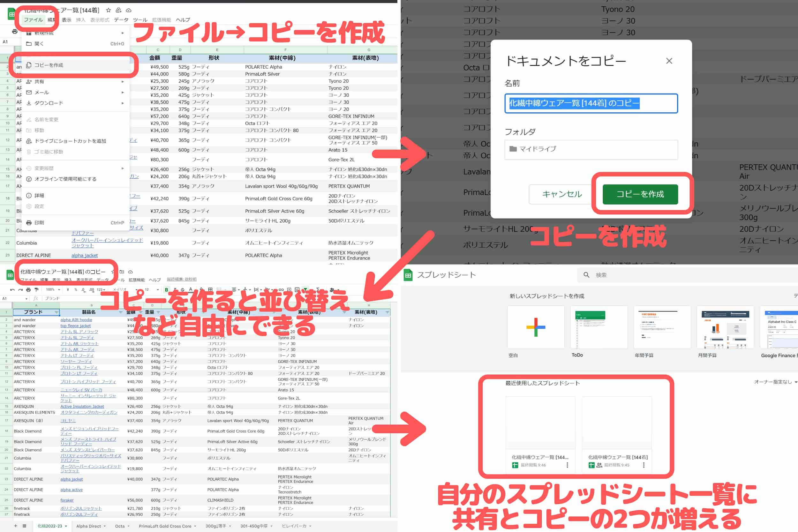The image size is (798, 532).
Task: Open the more-options dots for the 9:46 file
Action: 567,465
